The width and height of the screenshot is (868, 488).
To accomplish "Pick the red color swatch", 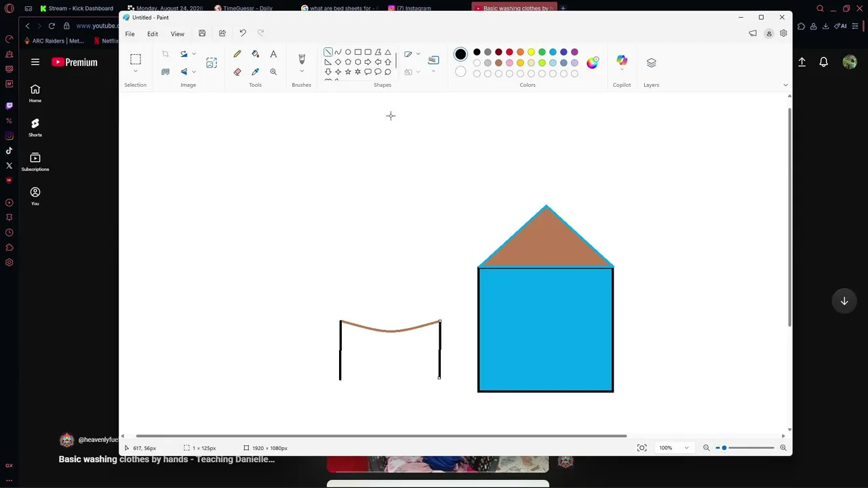I will click(x=509, y=52).
